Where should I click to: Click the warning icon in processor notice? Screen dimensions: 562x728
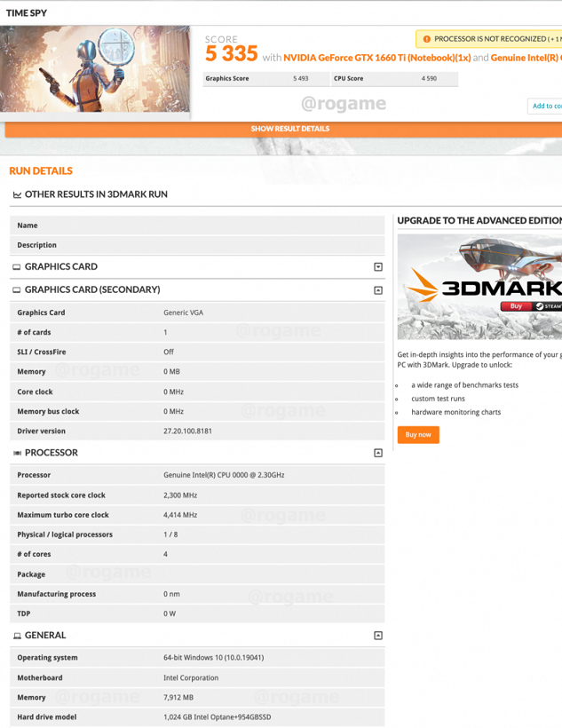(426, 39)
